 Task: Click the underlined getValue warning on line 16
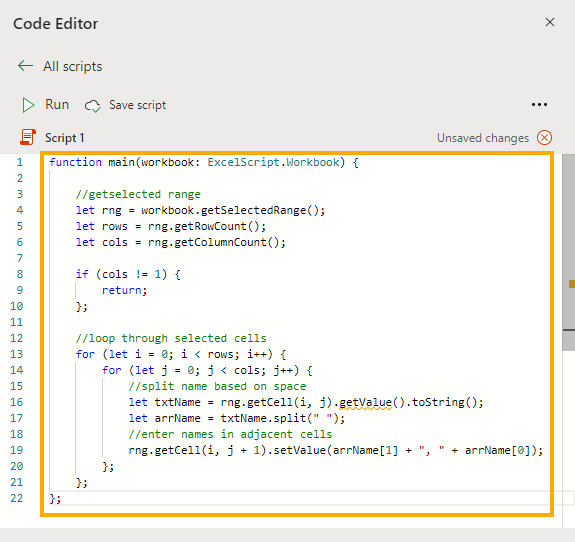365,402
